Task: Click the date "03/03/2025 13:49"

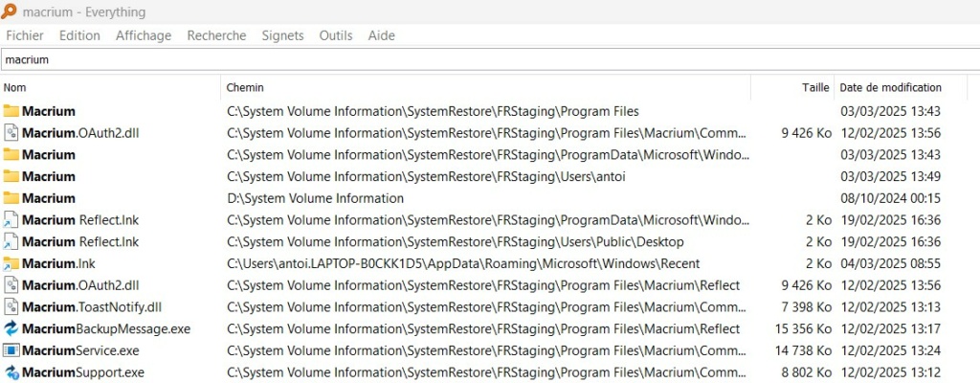Action: 891,176
